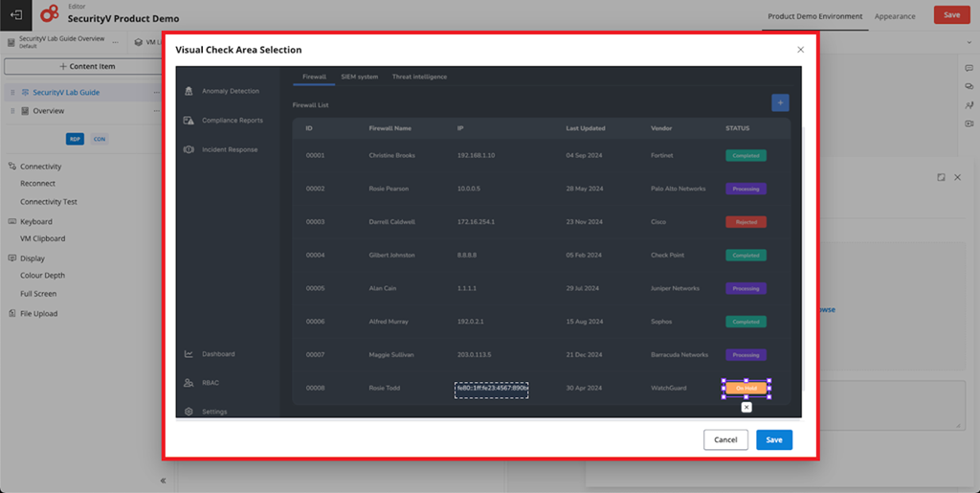
Task: Open the Colour Depth setting
Action: click(42, 276)
